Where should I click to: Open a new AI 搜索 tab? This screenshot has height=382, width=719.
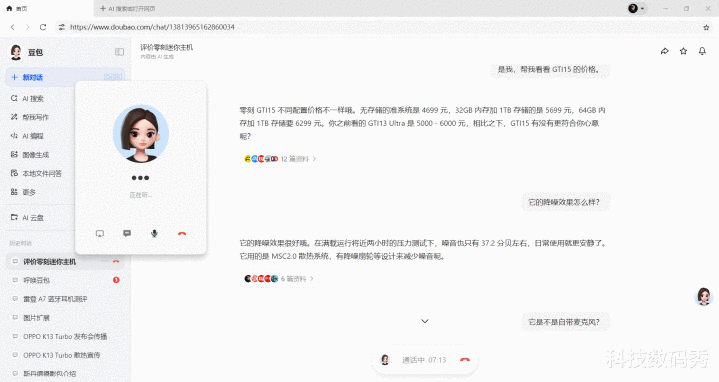point(127,8)
